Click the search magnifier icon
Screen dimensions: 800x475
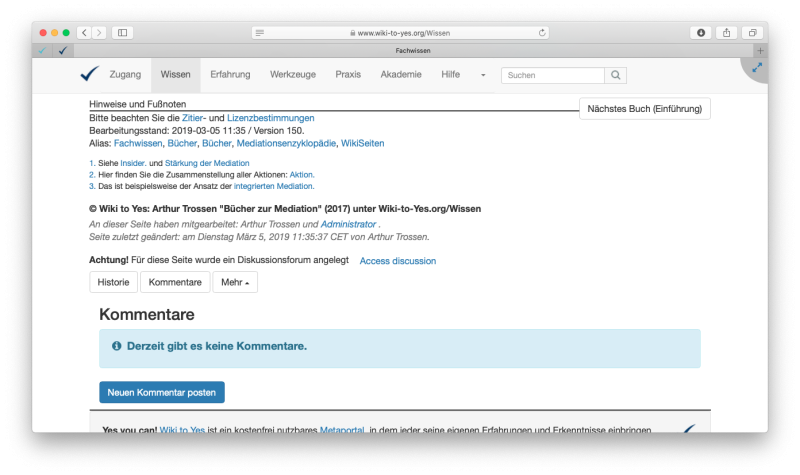617,75
